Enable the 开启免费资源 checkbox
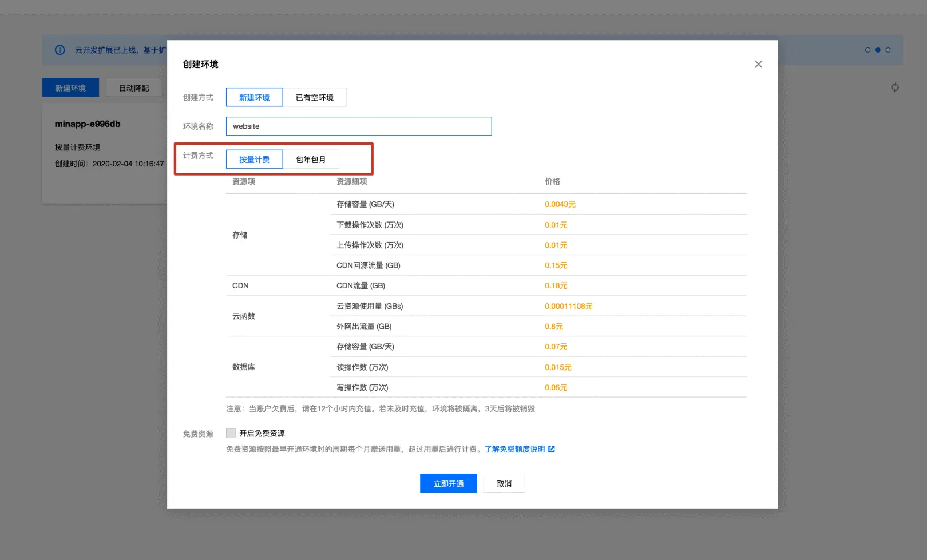The height and width of the screenshot is (560, 927). coord(231,433)
